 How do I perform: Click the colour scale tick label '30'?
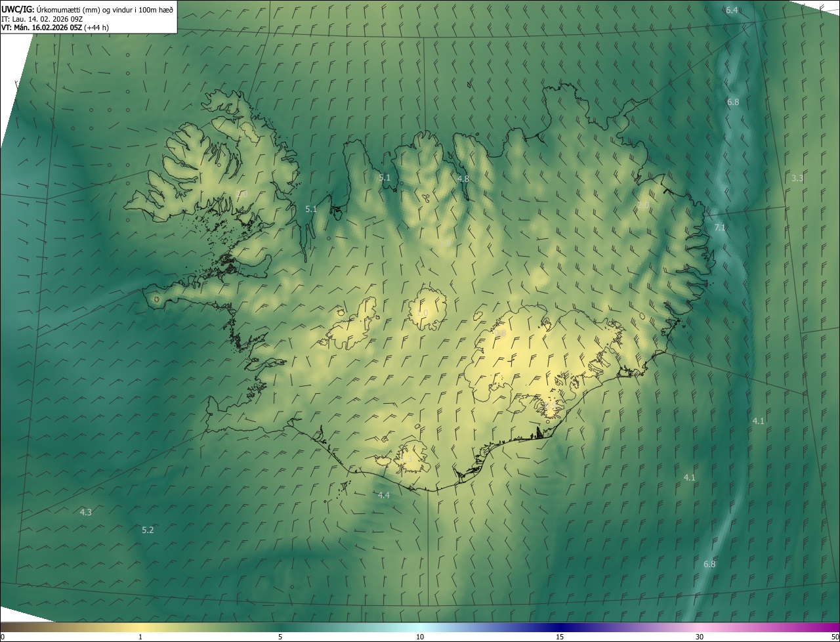(700, 637)
